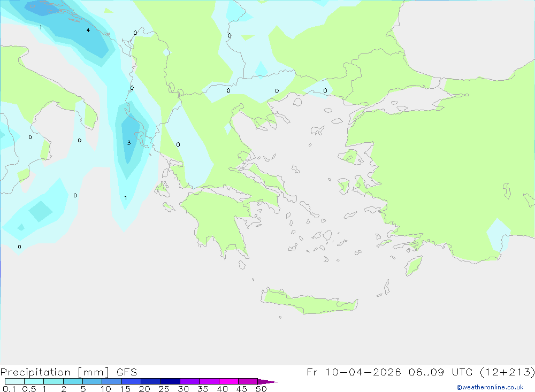This screenshot has width=535, height=392.
Task: Pick the 10–15 mm legend color swatch
Action: click(112, 381)
